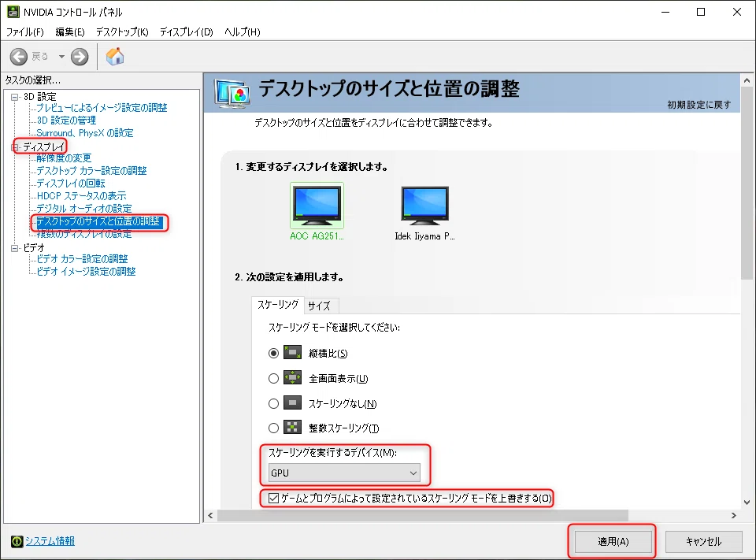Click the back arrow navigation icon
Screen dimensions: 756x560
click(x=19, y=57)
